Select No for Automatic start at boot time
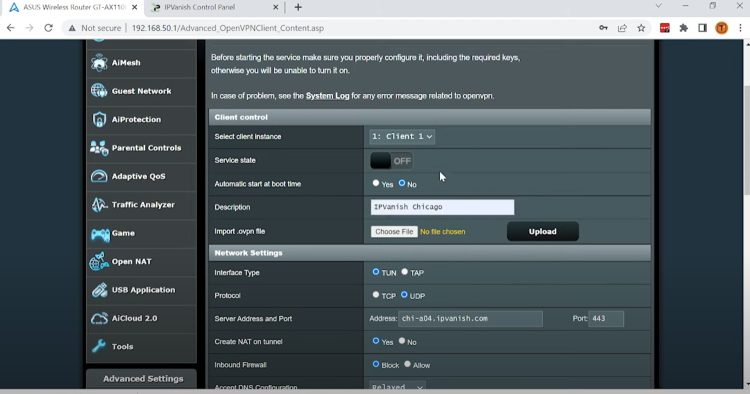Screen dimensions: 750x394 pos(402,183)
